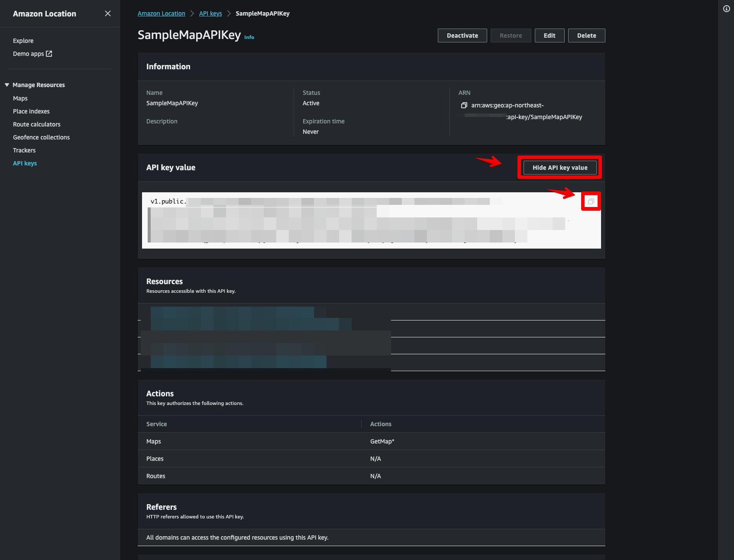Click the Never expiration value

pyautogui.click(x=310, y=132)
